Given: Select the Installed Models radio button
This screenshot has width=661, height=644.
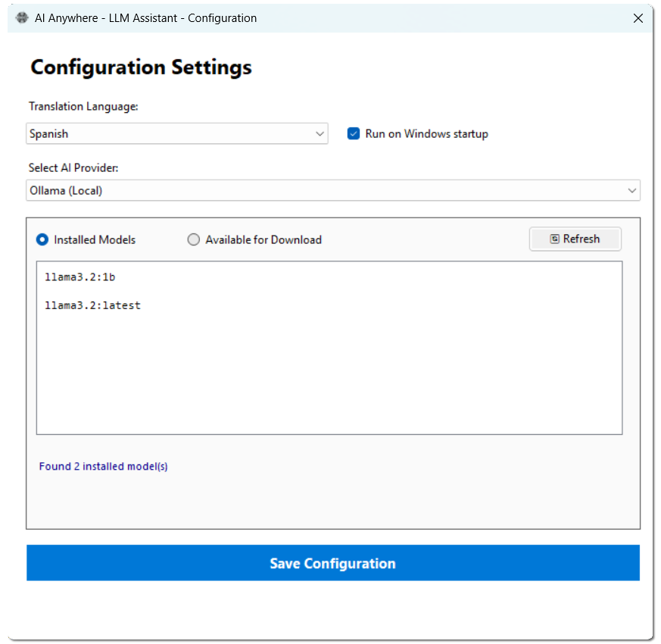Looking at the screenshot, I should pos(42,239).
